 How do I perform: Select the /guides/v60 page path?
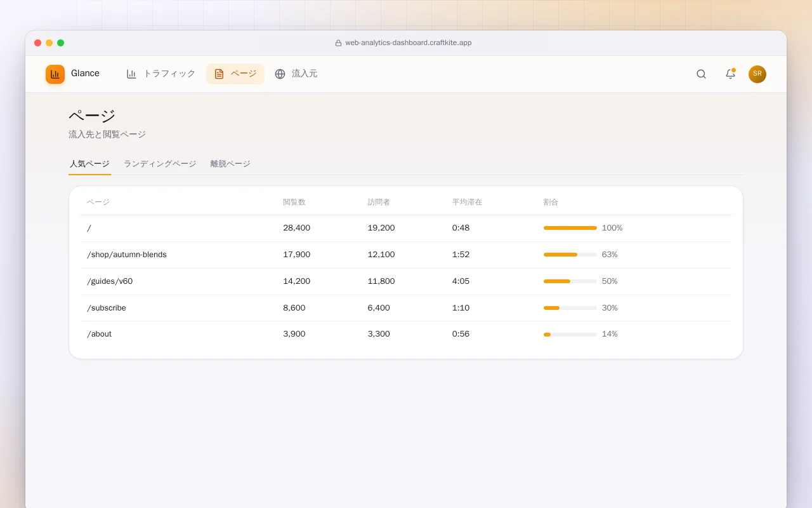110,281
